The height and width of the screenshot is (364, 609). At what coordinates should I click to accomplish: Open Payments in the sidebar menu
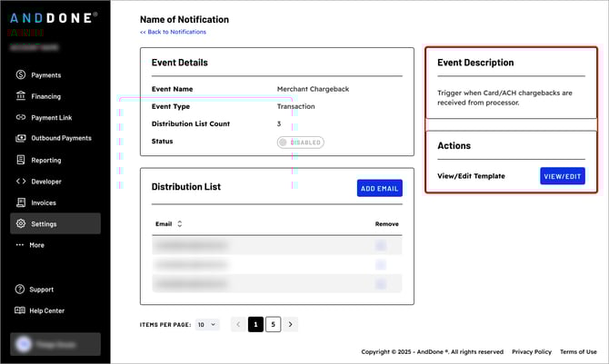[x=45, y=75]
